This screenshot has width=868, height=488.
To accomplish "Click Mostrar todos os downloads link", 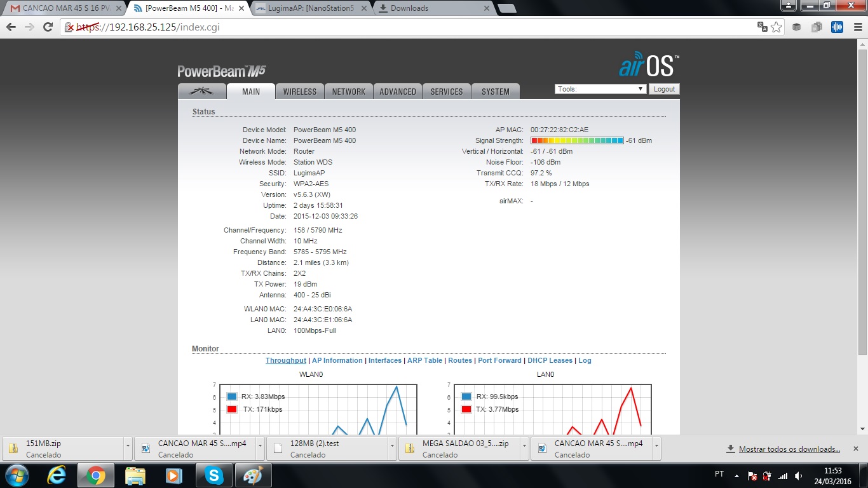I will pos(789,449).
